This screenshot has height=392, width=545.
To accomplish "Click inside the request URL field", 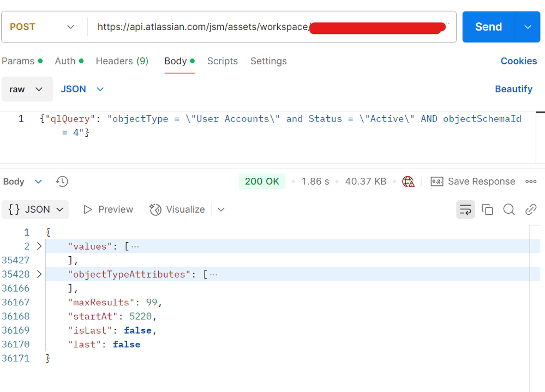I will coord(272,27).
